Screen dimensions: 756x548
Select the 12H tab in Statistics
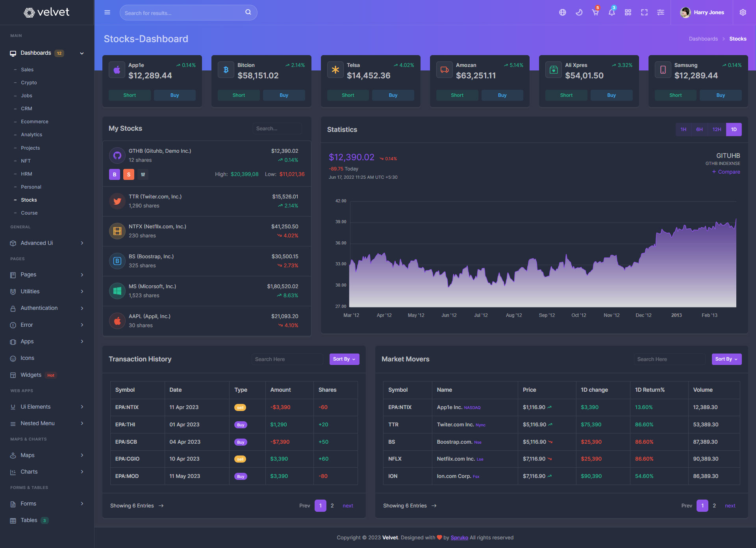pos(717,130)
